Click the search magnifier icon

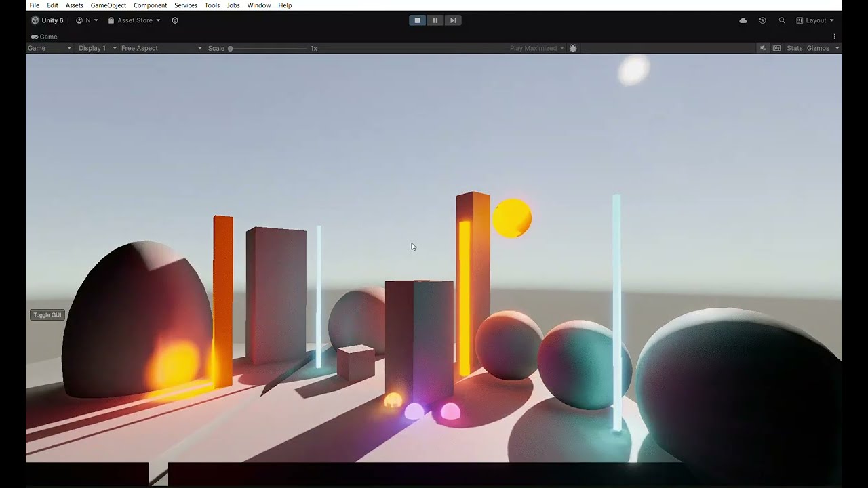click(x=782, y=20)
